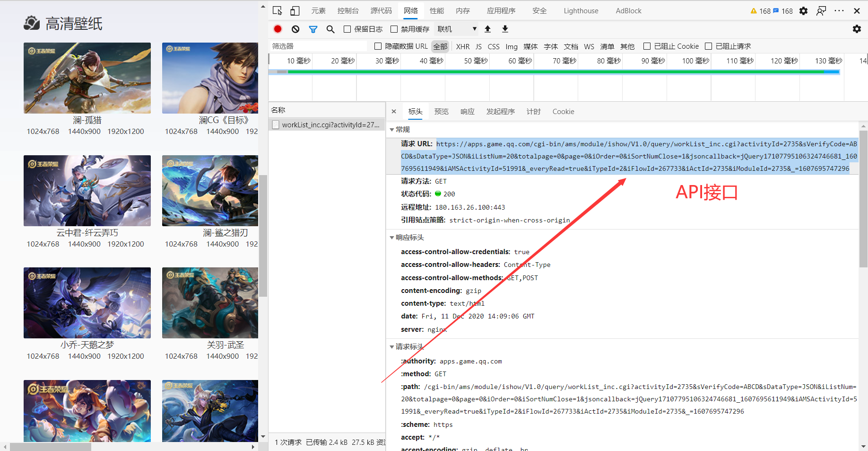Filter requests by WS type
This screenshot has height=451, width=868.
pos(589,46)
